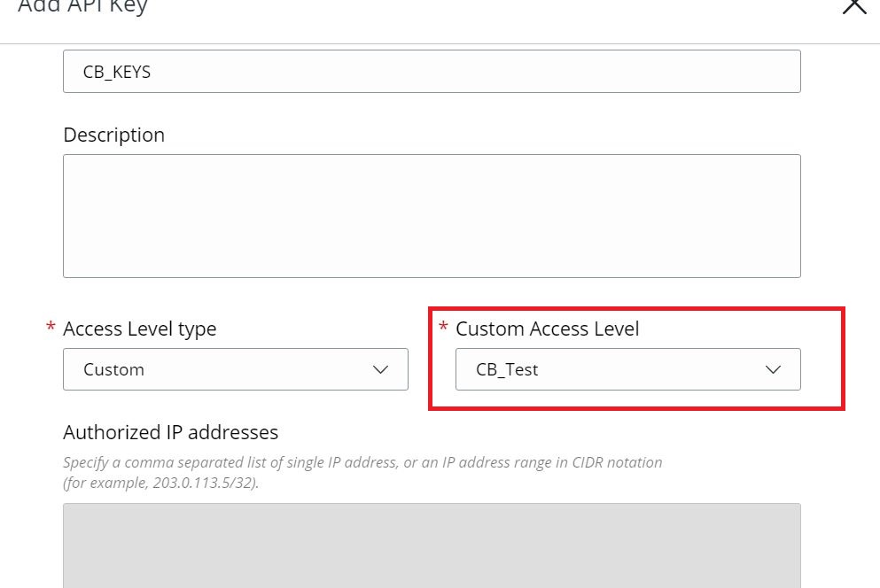880x588 pixels.
Task: Open the Custom Access Level dropdown
Action: coord(627,369)
